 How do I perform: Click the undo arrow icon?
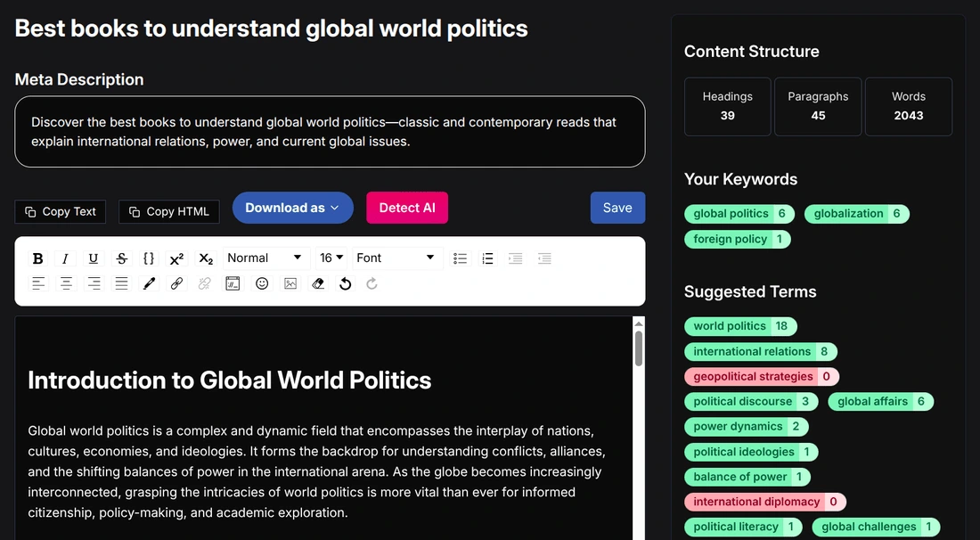pyautogui.click(x=346, y=283)
